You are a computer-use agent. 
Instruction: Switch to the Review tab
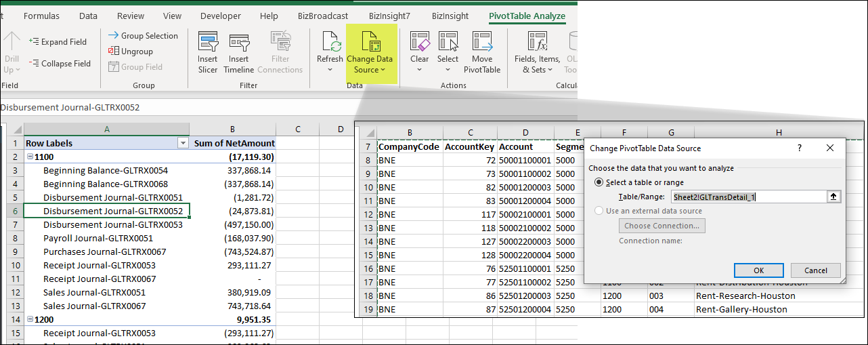pos(131,16)
